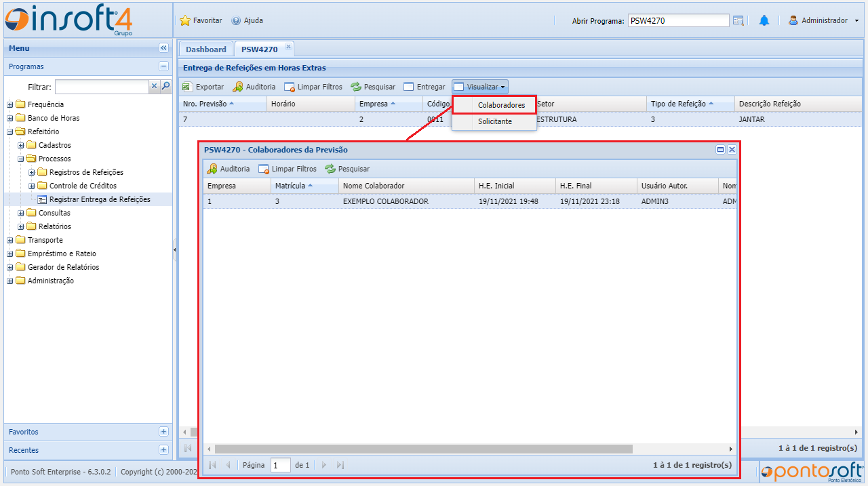Select Solicitante from the Visualizar menu
The image size is (868, 486).
tap(494, 121)
